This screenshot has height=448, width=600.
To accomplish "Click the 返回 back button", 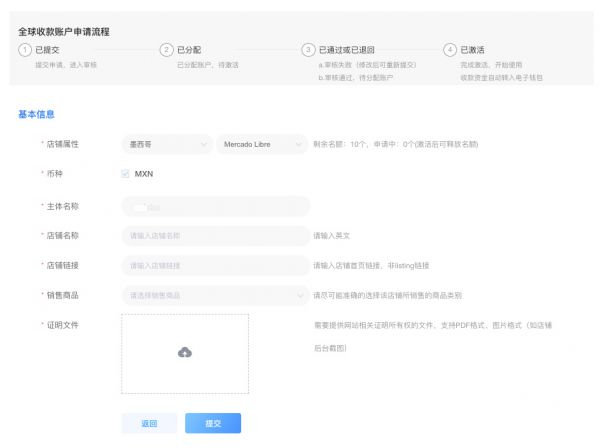I will pyautogui.click(x=149, y=423).
